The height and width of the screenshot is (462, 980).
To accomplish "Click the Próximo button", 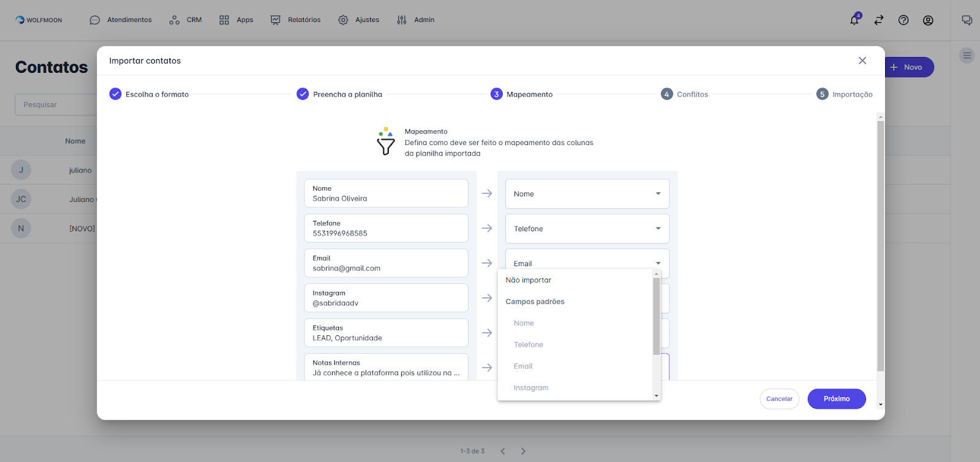I will (836, 399).
